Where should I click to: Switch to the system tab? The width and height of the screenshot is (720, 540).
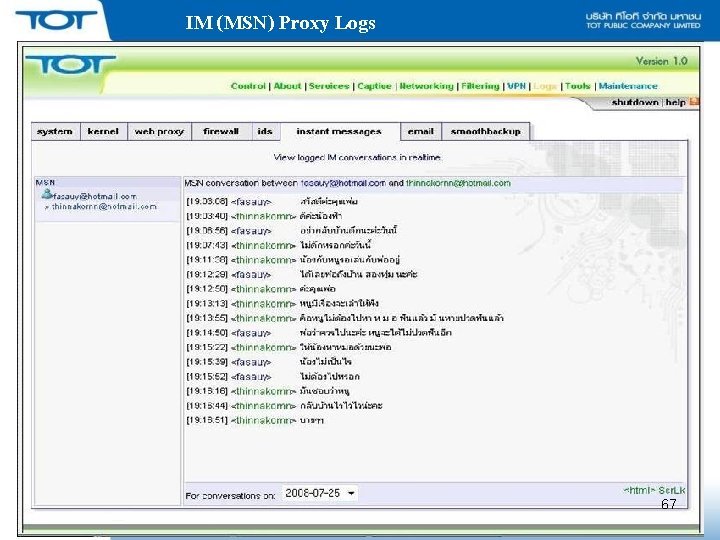pos(56,131)
